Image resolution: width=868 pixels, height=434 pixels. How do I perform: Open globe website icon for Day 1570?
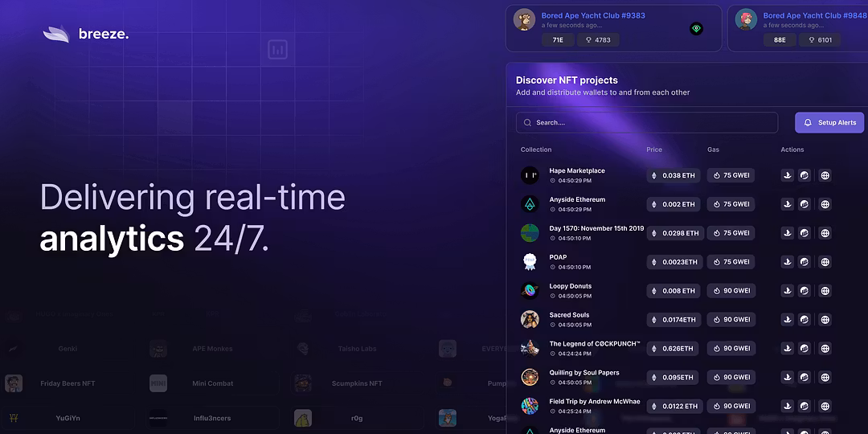(825, 233)
